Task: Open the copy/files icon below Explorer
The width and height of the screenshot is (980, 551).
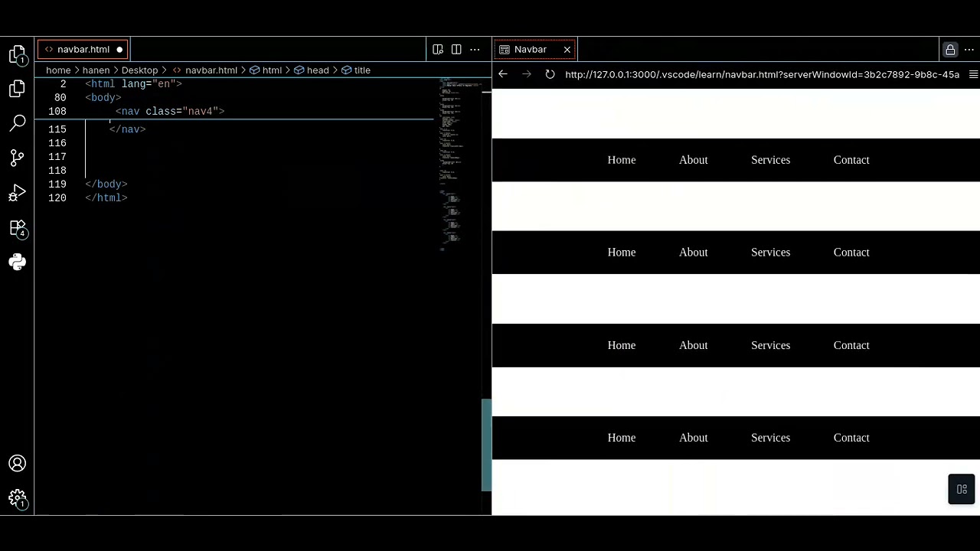Action: pos(17,89)
